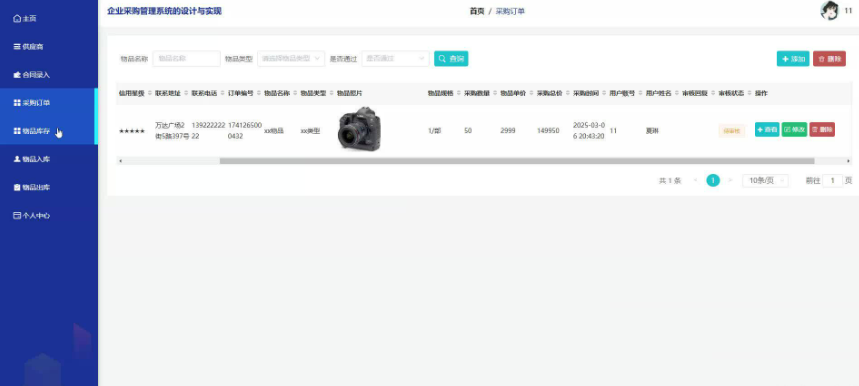Image resolution: width=859 pixels, height=386 pixels.
Task: Click the total price 149950 cell
Action: click(x=548, y=131)
